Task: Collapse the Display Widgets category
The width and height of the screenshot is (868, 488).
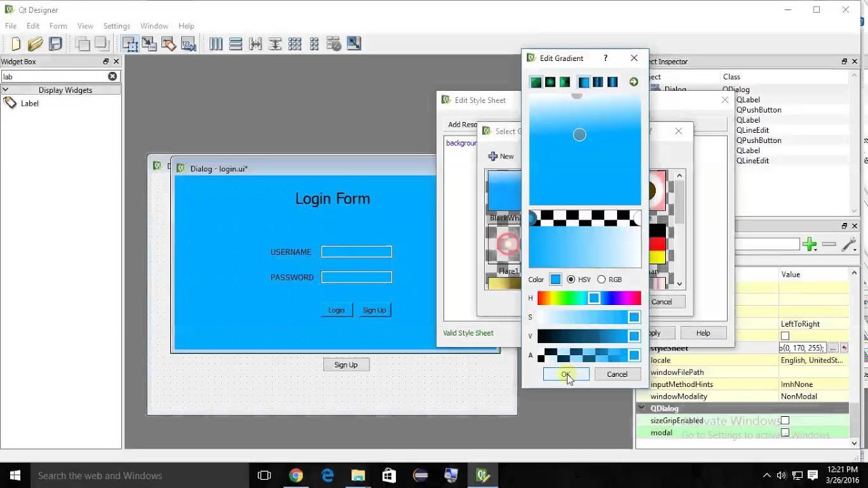Action: click(x=5, y=89)
